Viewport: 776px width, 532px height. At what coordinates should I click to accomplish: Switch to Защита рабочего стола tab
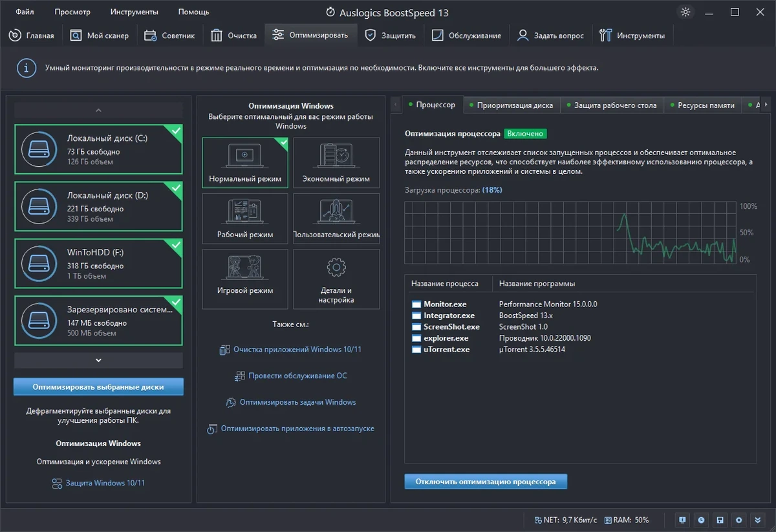coord(612,105)
